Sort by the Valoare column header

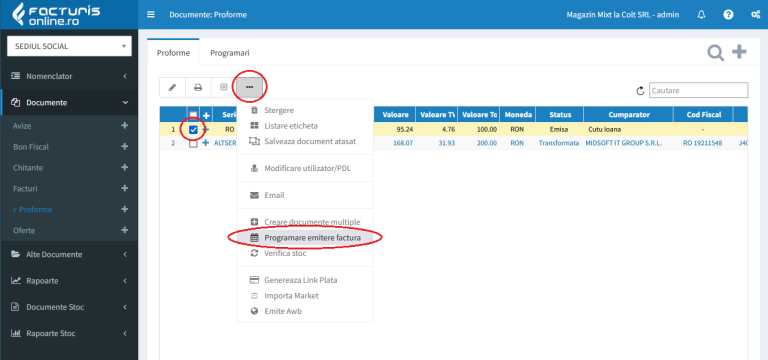[x=395, y=115]
